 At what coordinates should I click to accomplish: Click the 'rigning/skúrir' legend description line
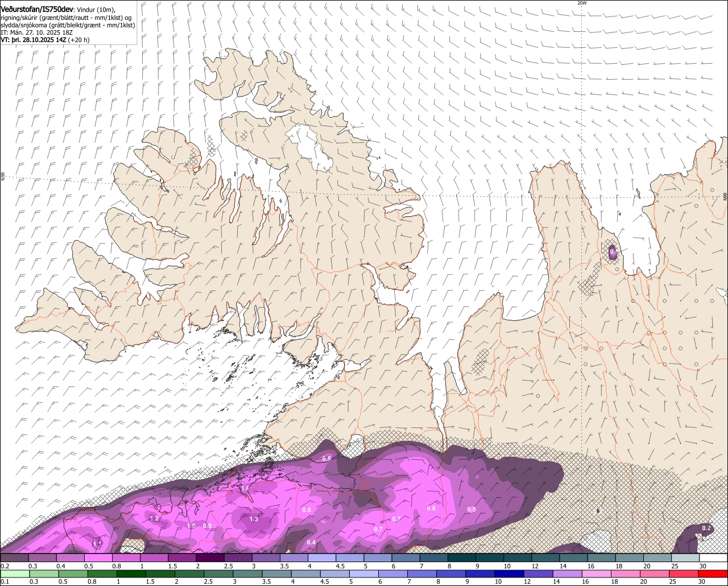(x=67, y=18)
